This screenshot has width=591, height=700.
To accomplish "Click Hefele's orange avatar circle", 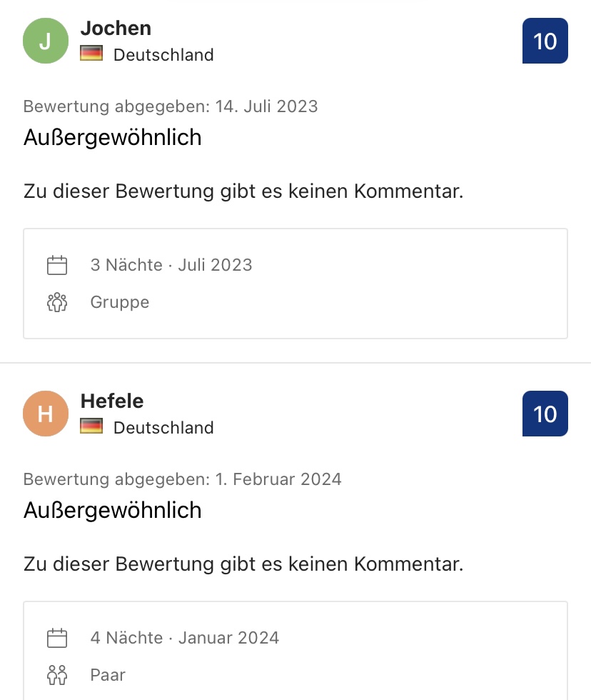I will (x=46, y=414).
